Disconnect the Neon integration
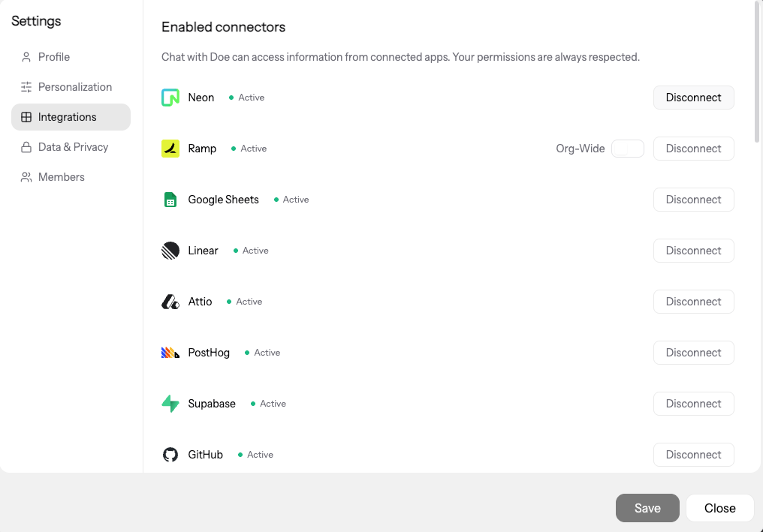This screenshot has width=763, height=532. [693, 97]
